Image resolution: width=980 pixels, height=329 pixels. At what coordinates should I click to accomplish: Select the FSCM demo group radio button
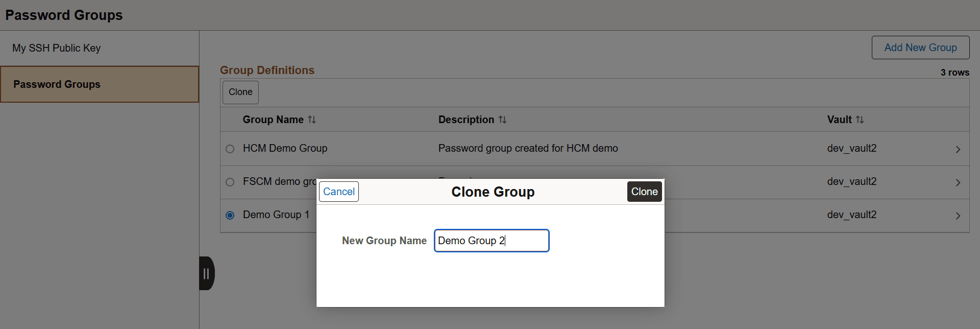point(230,182)
